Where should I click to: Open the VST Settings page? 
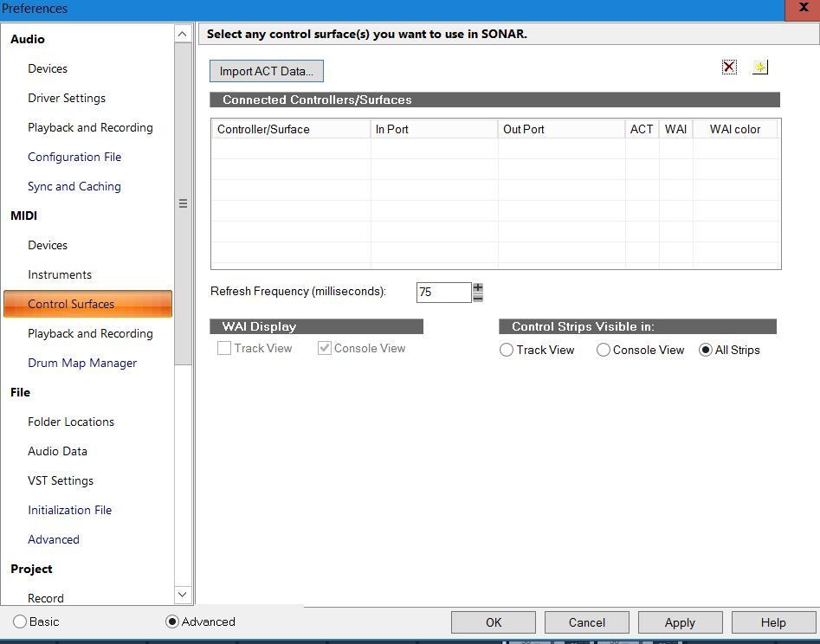[x=61, y=480]
